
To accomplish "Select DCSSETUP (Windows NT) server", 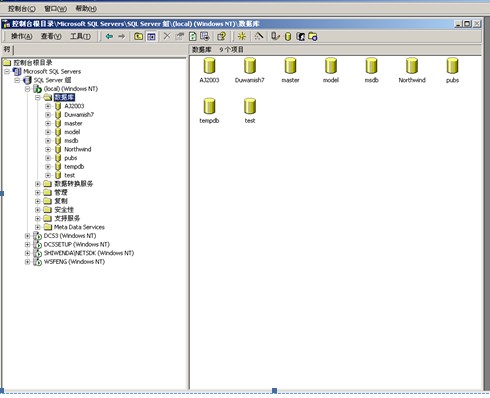I will click(x=77, y=244).
